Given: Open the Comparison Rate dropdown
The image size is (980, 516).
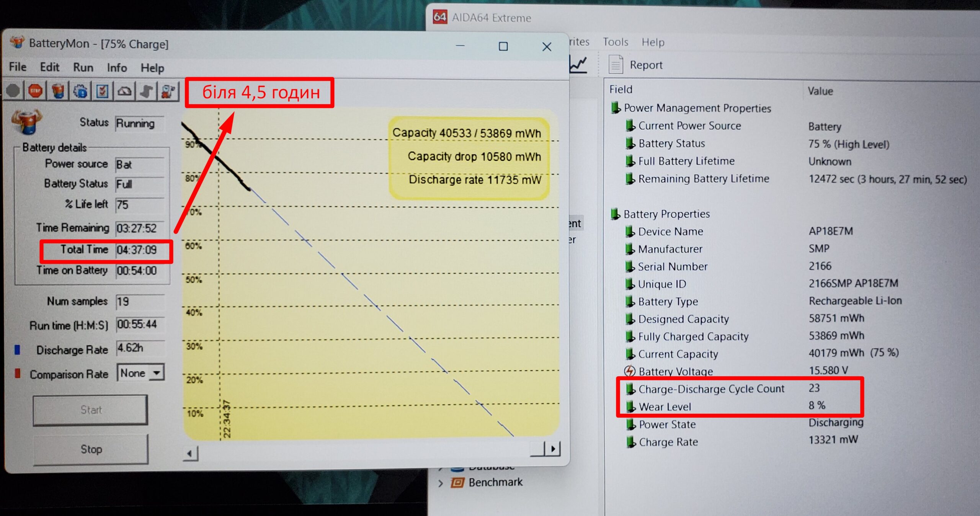Looking at the screenshot, I should (x=157, y=372).
